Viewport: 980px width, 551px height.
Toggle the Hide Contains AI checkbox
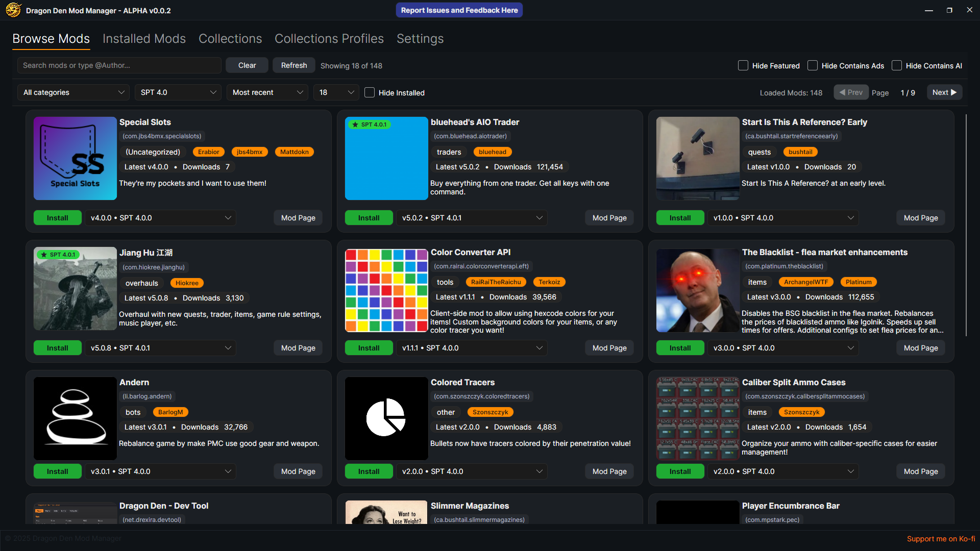[x=897, y=65]
